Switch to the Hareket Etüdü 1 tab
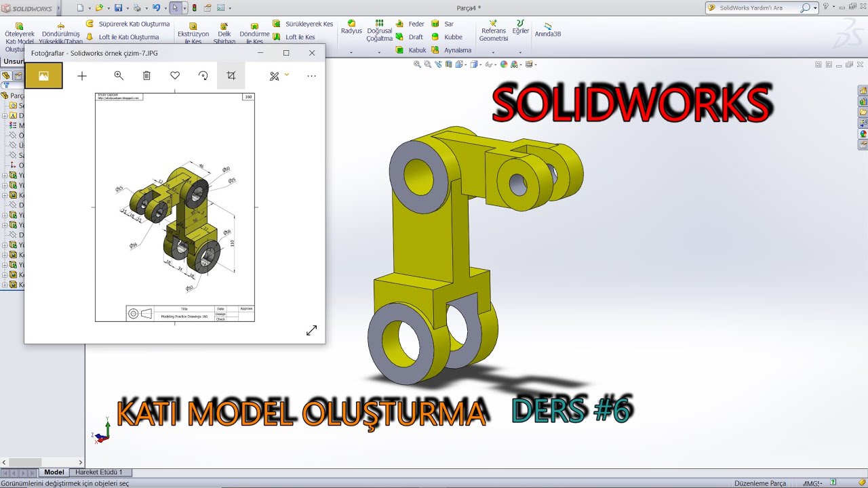The width and height of the screenshot is (868, 488). pyautogui.click(x=99, y=472)
